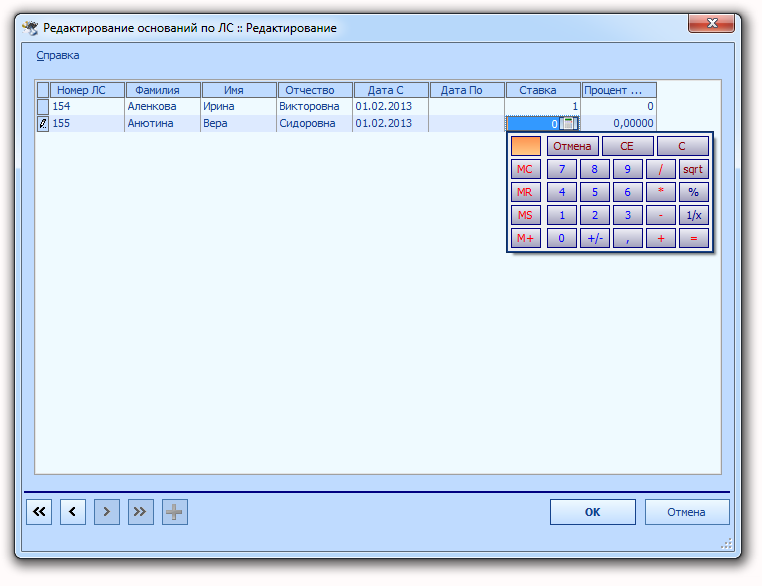Go to next record arrow button
Viewport: 762px width, 586px height.
(107, 512)
